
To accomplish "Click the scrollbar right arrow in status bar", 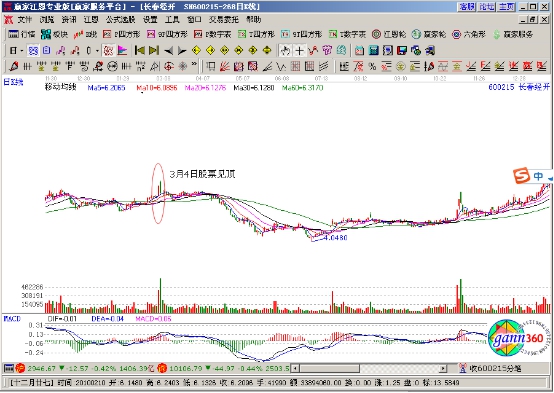I will (x=443, y=369).
